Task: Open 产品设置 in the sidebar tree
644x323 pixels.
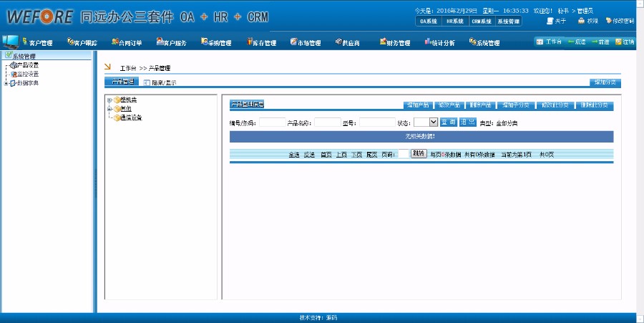Action: tap(28, 65)
